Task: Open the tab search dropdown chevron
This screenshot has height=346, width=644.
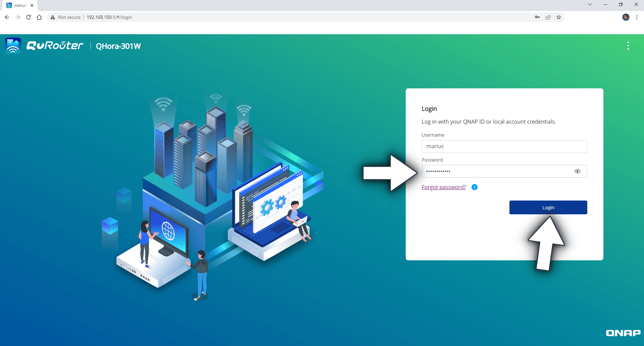Action: coord(590,4)
